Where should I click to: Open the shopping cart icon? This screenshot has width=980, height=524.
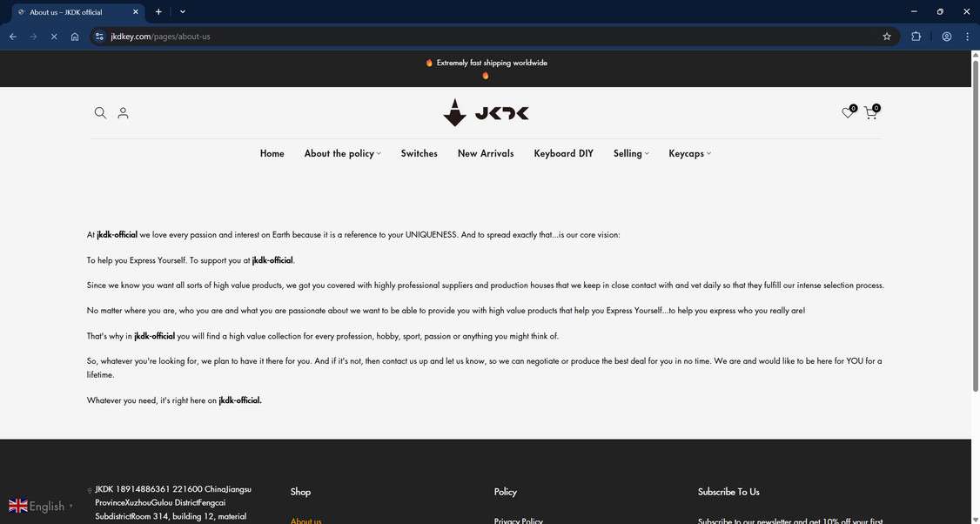[870, 112]
